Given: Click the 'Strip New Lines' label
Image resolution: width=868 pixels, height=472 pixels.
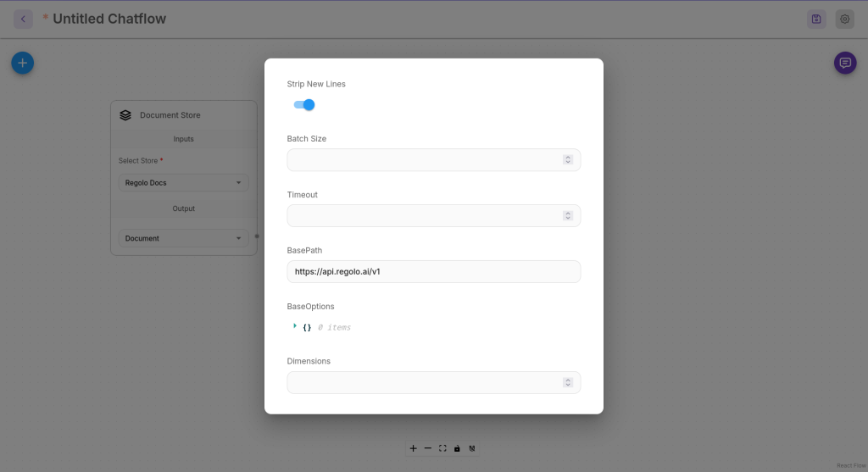Looking at the screenshot, I should coord(316,84).
